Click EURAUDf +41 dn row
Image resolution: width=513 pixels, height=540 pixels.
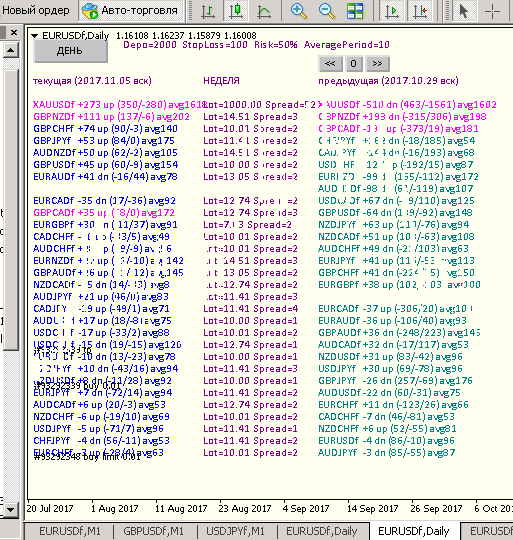[x=105, y=177]
